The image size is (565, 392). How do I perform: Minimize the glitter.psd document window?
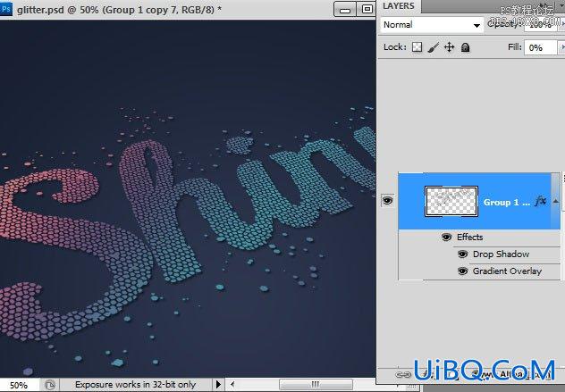pos(344,9)
